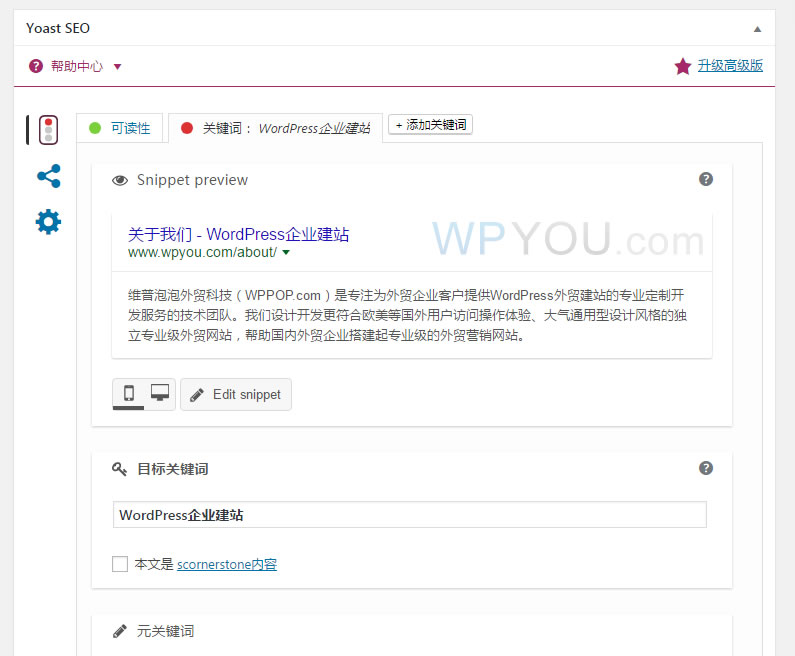Open the 升级高级版 upgrade link
The image size is (795, 656).
click(x=730, y=65)
